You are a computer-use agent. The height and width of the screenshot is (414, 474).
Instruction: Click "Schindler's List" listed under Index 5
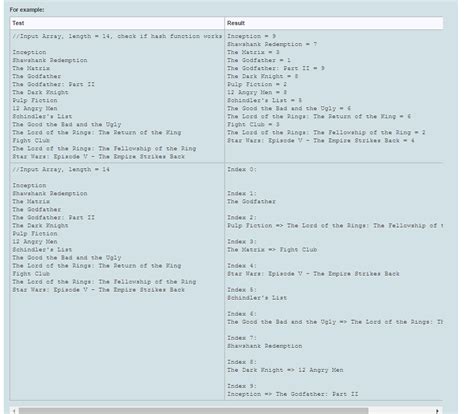257,297
